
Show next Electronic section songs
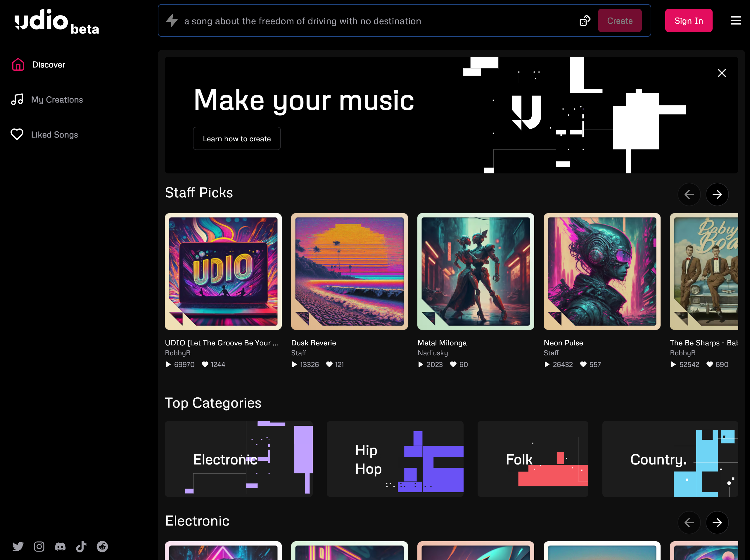(x=717, y=522)
